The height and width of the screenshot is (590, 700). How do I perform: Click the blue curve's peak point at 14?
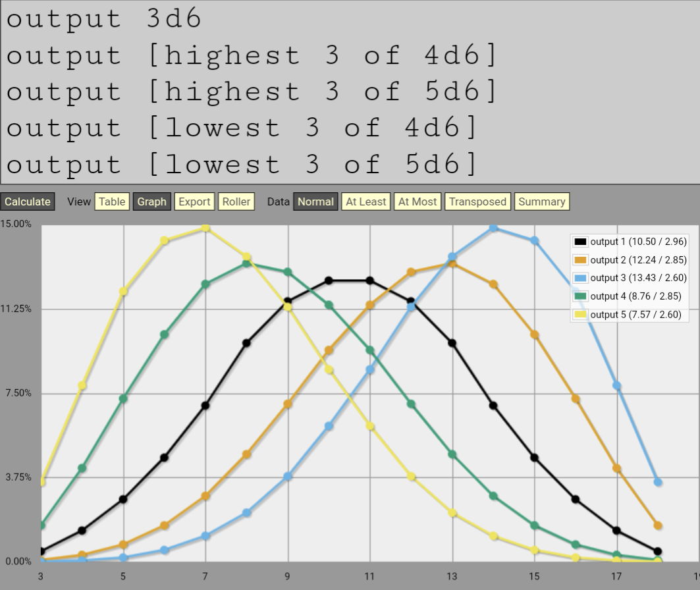pyautogui.click(x=493, y=228)
